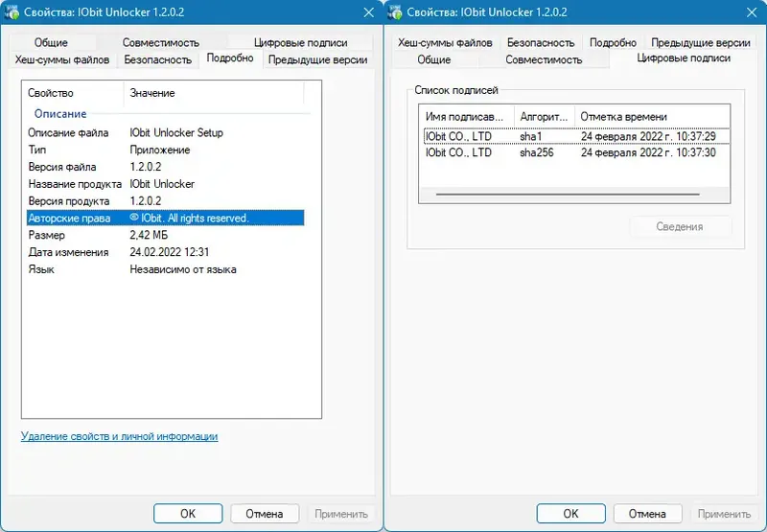Select Название продукта row
Viewport: 767px width, 532px height.
(x=165, y=184)
